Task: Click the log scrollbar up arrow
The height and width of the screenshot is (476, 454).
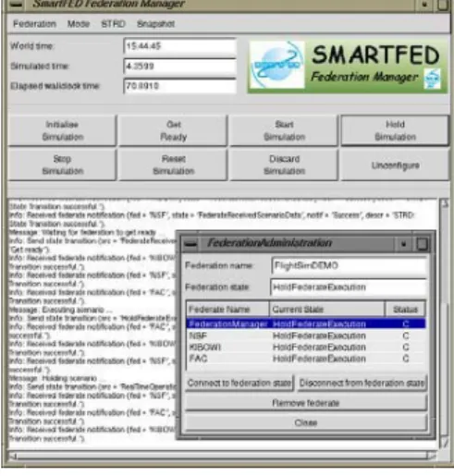Action: [444, 203]
